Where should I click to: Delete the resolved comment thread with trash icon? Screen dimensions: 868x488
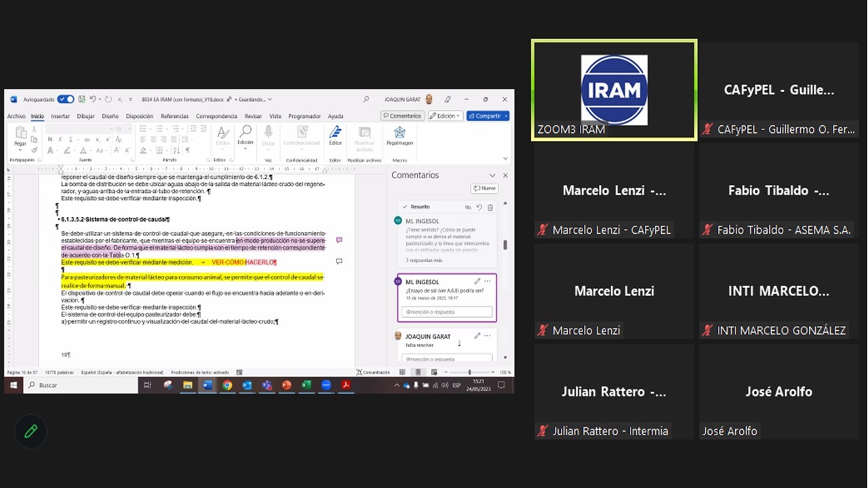(490, 207)
